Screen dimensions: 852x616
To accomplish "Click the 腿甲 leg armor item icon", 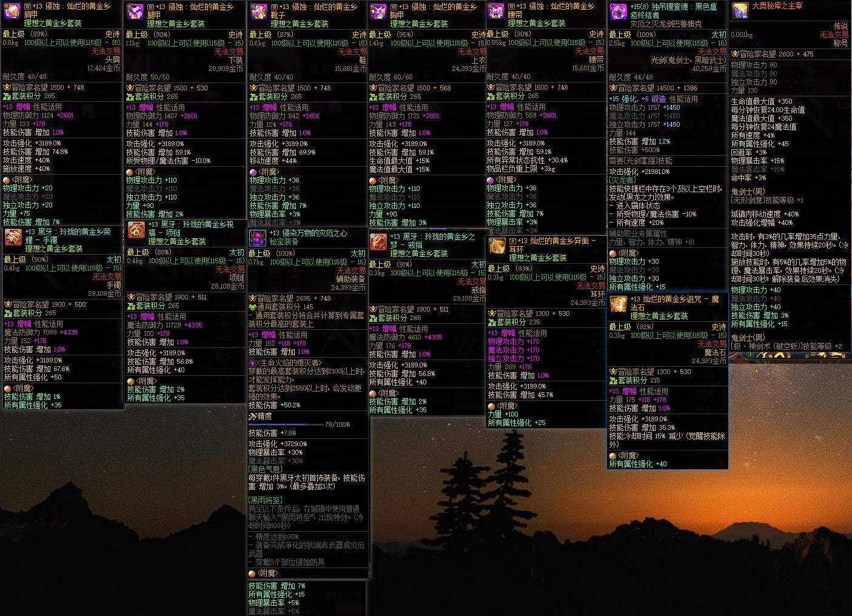I will [135, 12].
